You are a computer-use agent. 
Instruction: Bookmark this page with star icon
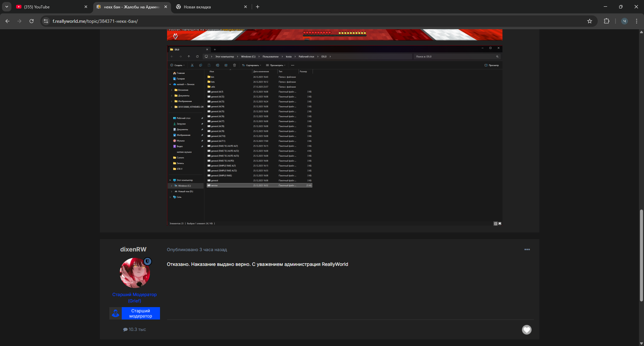[590, 21]
